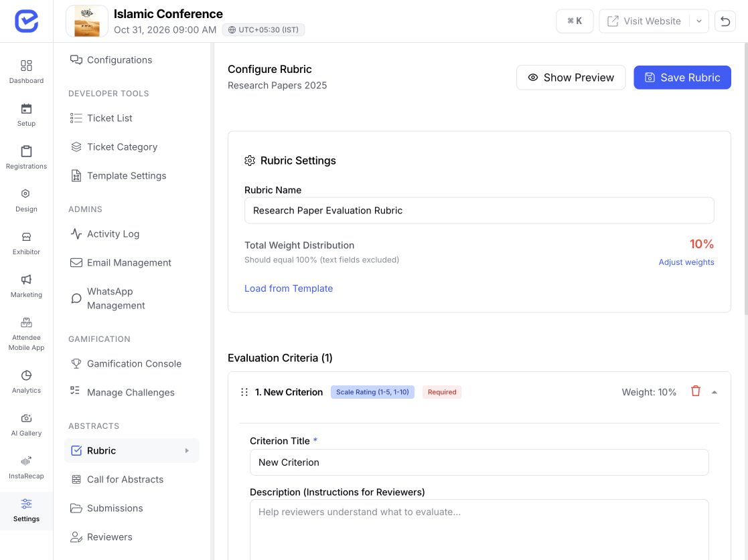Open Template Settings menu item
This screenshot has height=560, width=748.
(118, 176)
